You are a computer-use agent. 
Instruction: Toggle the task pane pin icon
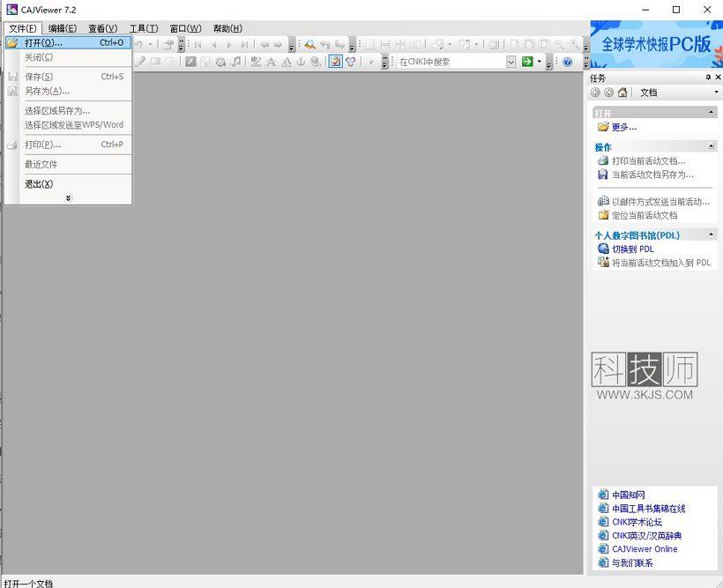pos(708,78)
